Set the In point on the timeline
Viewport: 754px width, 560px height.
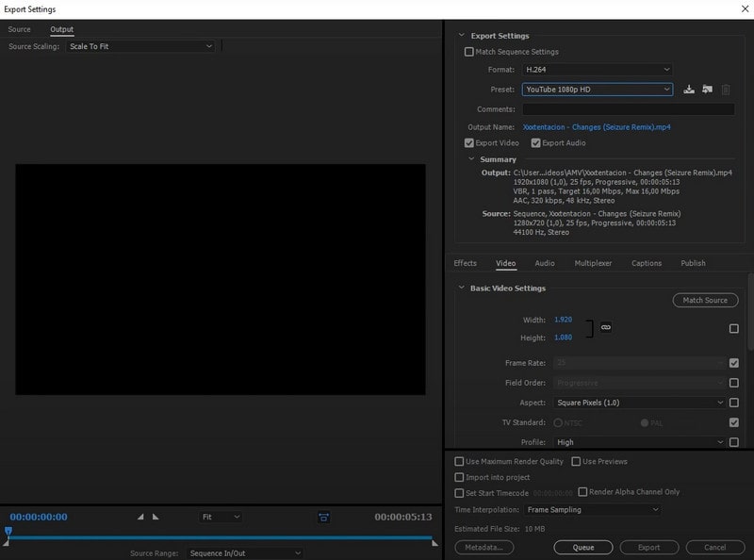coord(139,517)
